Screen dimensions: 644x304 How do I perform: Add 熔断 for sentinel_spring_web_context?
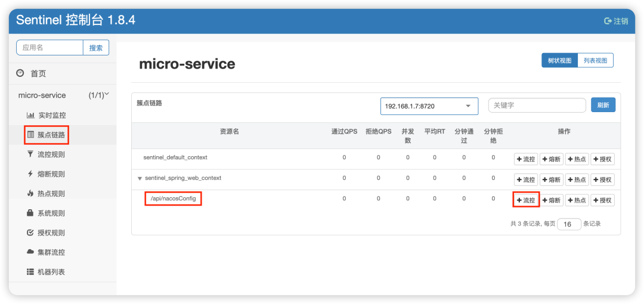552,179
